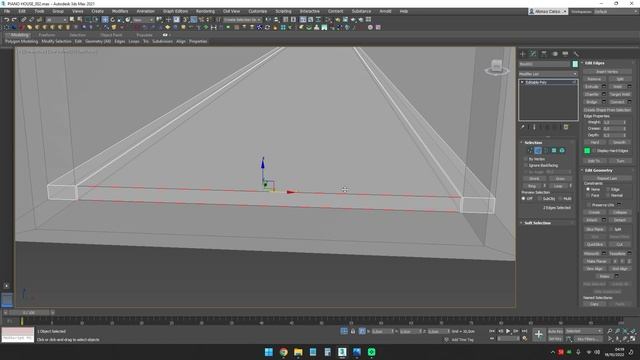Click the Pin Stack icon

point(523,127)
